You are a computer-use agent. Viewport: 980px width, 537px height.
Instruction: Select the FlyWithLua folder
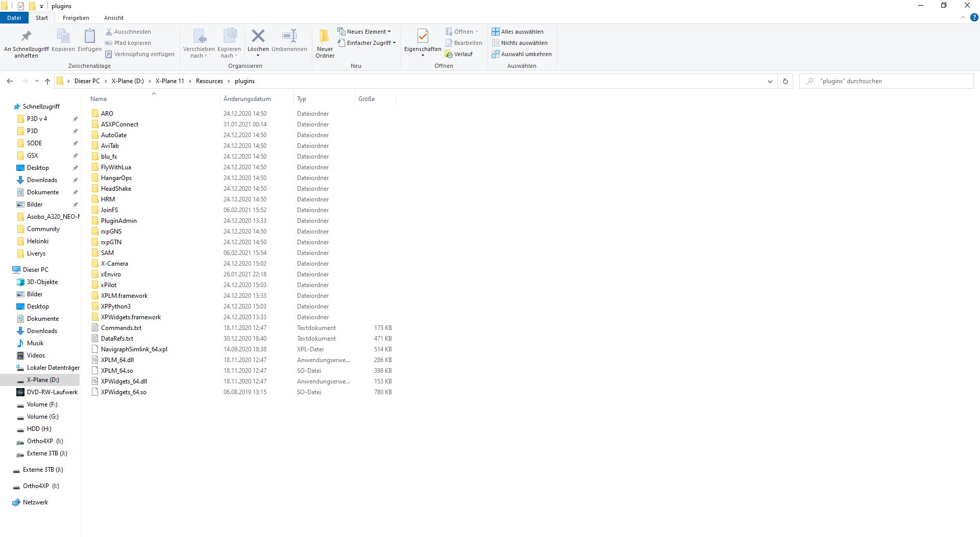click(116, 167)
